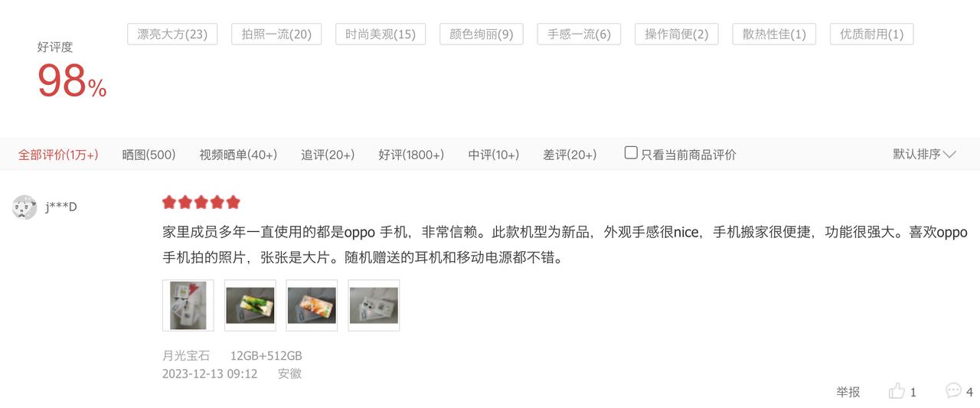Open the 晒图(500) tab

tap(149, 155)
